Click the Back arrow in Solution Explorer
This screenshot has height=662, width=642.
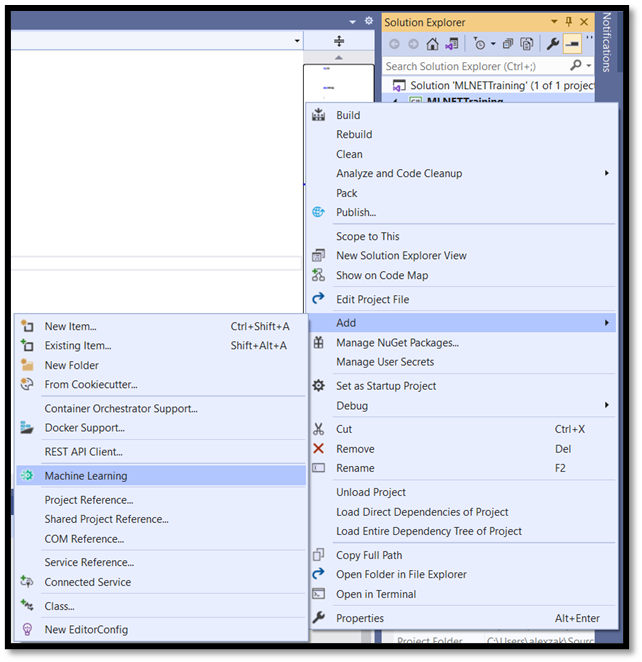tap(394, 44)
